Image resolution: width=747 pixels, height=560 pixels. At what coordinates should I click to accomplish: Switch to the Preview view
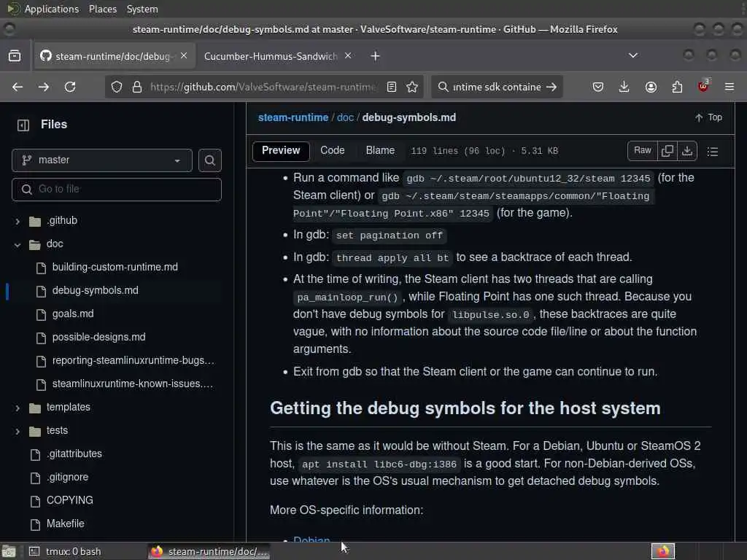pos(281,151)
